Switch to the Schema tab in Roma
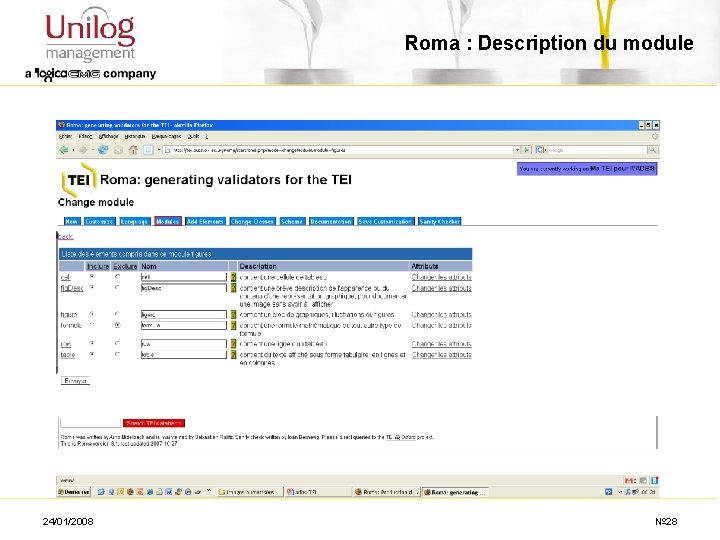 coord(292,221)
